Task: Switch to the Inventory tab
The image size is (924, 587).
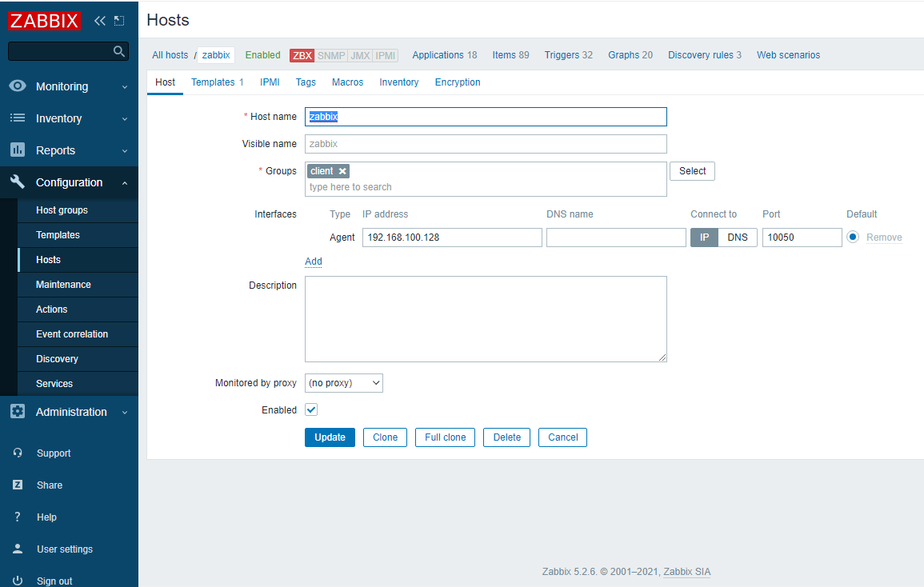Action: 399,82
